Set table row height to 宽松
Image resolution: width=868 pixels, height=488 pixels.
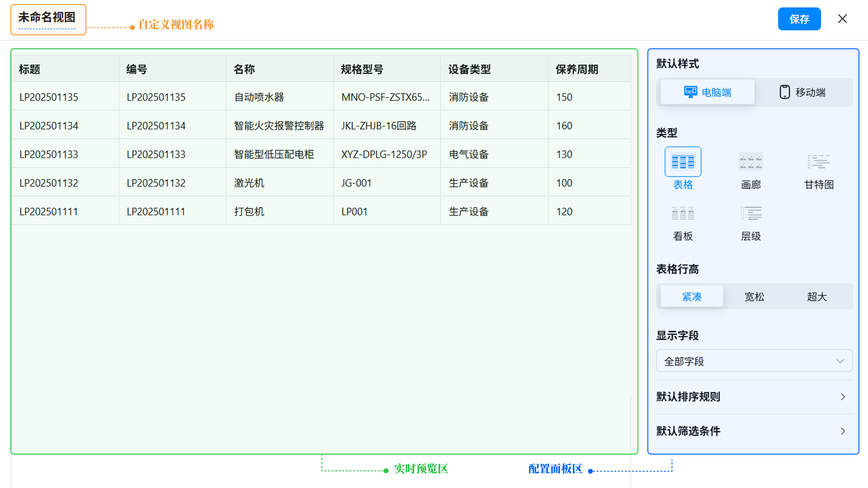pyautogui.click(x=754, y=297)
